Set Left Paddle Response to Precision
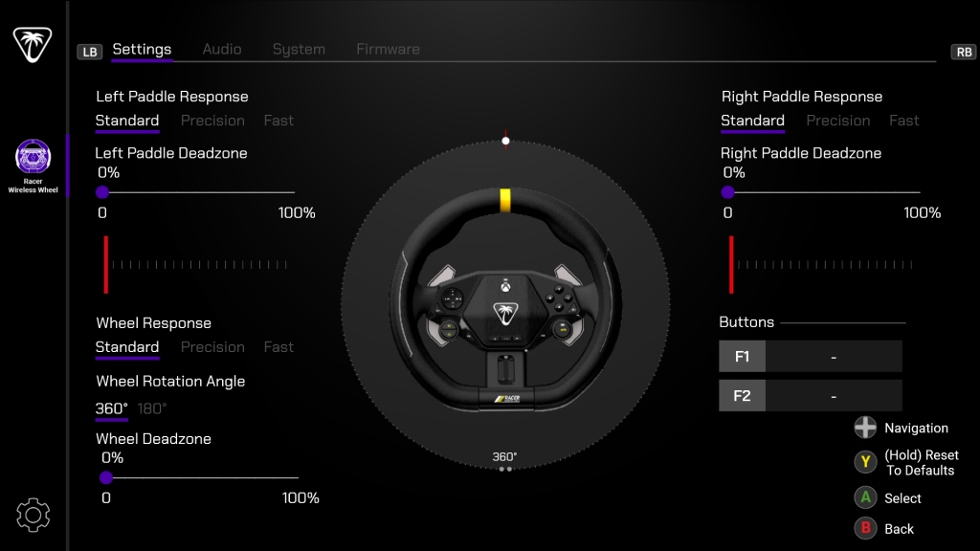Image resolution: width=980 pixels, height=551 pixels. point(212,121)
